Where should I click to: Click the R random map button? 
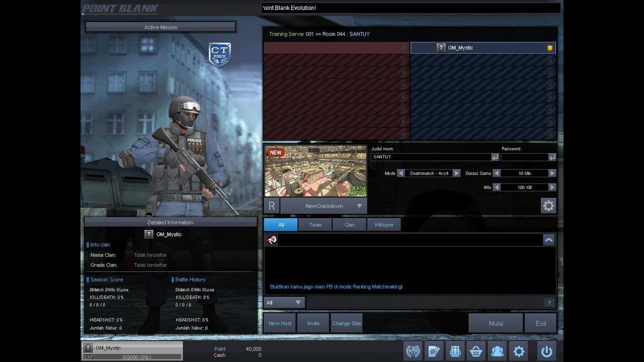[x=272, y=206]
